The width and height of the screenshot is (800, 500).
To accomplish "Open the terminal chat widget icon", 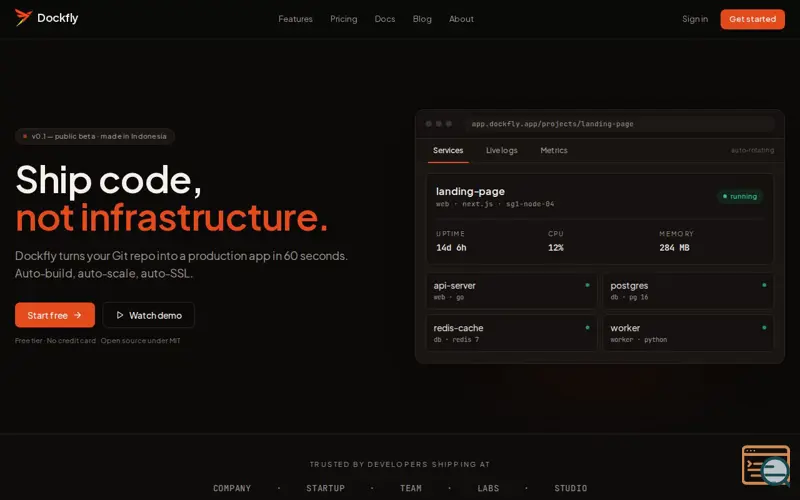I will click(766, 465).
